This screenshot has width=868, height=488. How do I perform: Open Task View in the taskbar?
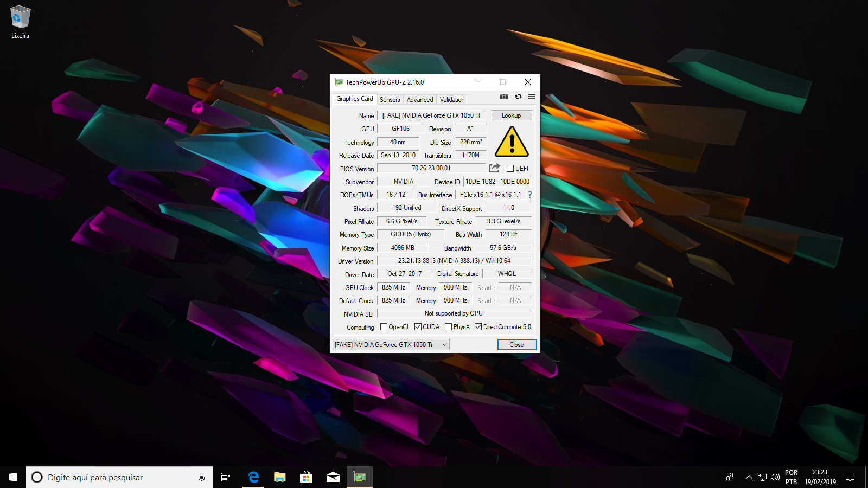(226, 477)
